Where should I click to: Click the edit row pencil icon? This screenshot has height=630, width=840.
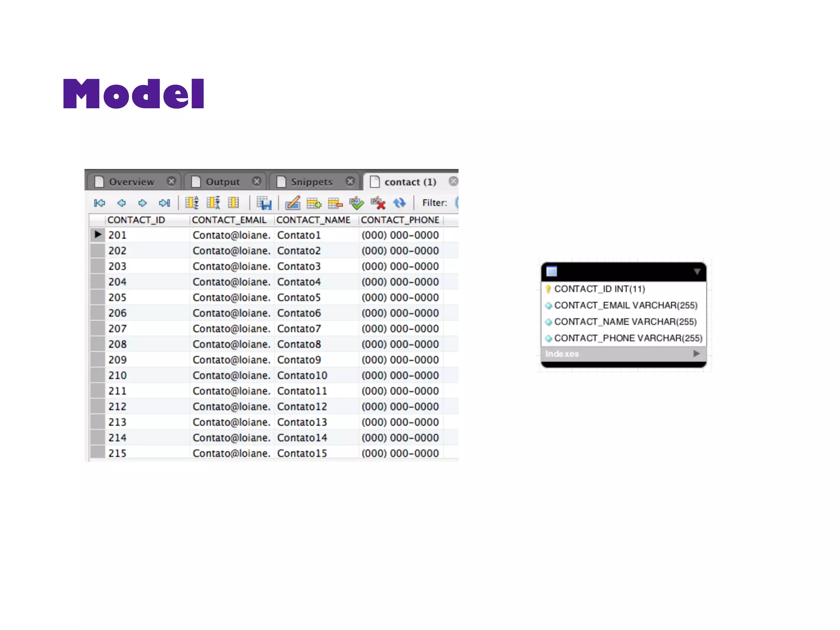[x=293, y=203]
